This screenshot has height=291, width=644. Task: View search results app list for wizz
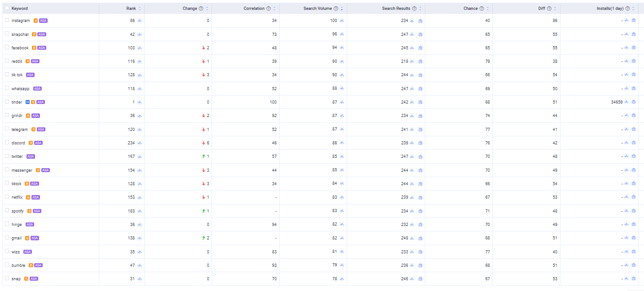pos(420,252)
